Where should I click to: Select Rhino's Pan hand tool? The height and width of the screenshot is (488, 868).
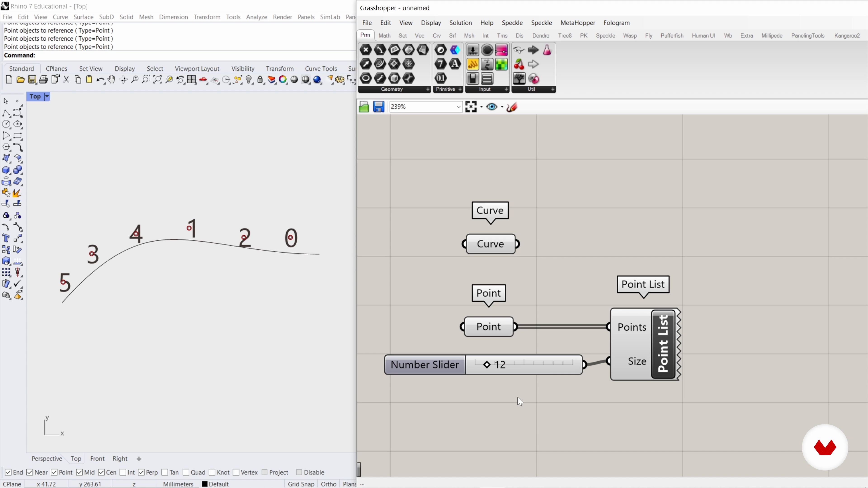coord(111,80)
